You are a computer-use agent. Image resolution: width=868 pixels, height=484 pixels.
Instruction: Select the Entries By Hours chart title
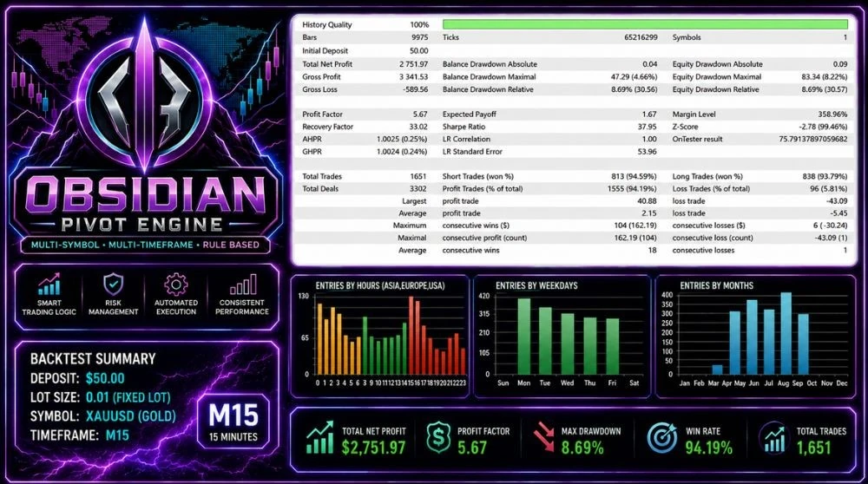pyautogui.click(x=380, y=285)
